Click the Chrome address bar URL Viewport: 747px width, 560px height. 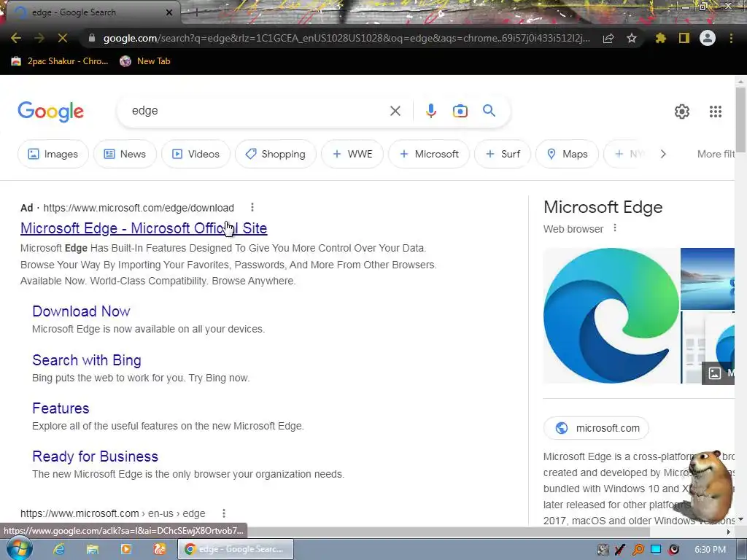(x=347, y=38)
